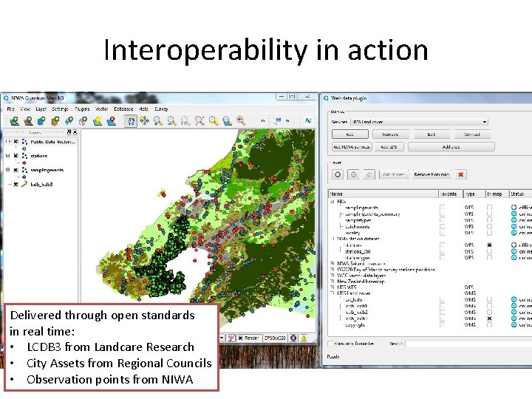This screenshot has height=399, width=532.
Task: Toggle visibility of Public Data Vector layer
Action: point(16,141)
